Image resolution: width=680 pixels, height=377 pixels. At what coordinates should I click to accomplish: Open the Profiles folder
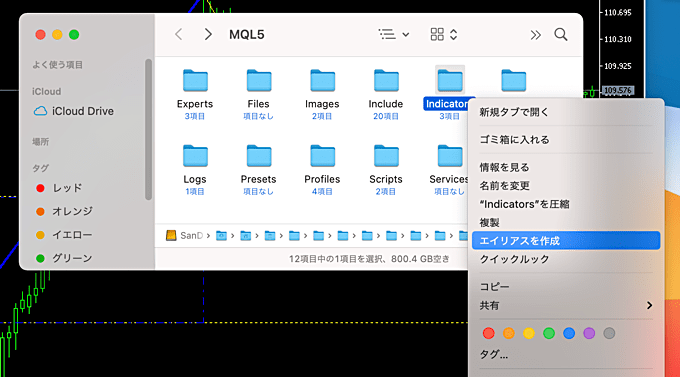(x=323, y=156)
